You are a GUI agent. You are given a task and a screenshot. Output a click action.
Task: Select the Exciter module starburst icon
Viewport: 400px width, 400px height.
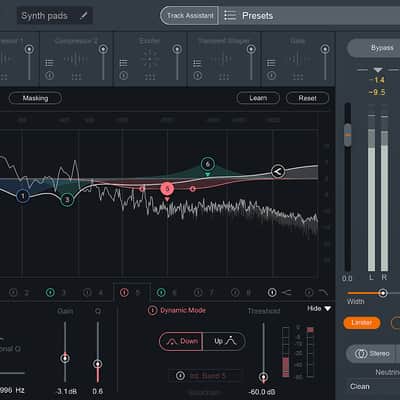click(150, 59)
